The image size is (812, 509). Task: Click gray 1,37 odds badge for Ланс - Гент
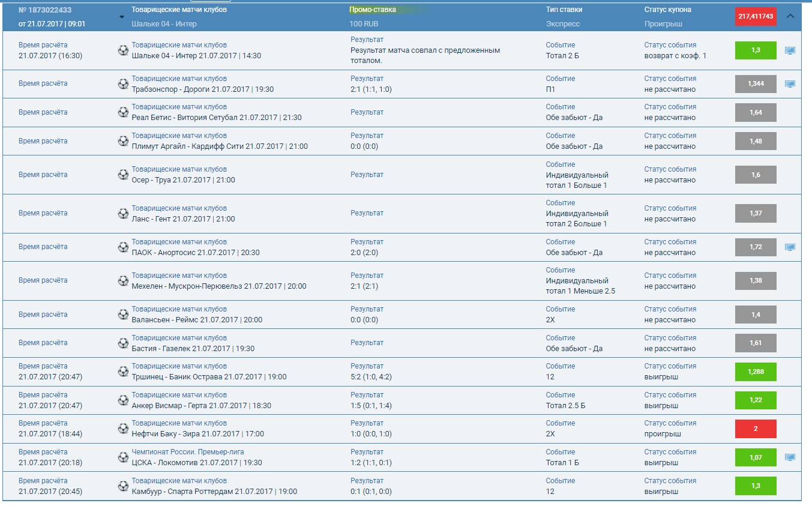(x=756, y=213)
